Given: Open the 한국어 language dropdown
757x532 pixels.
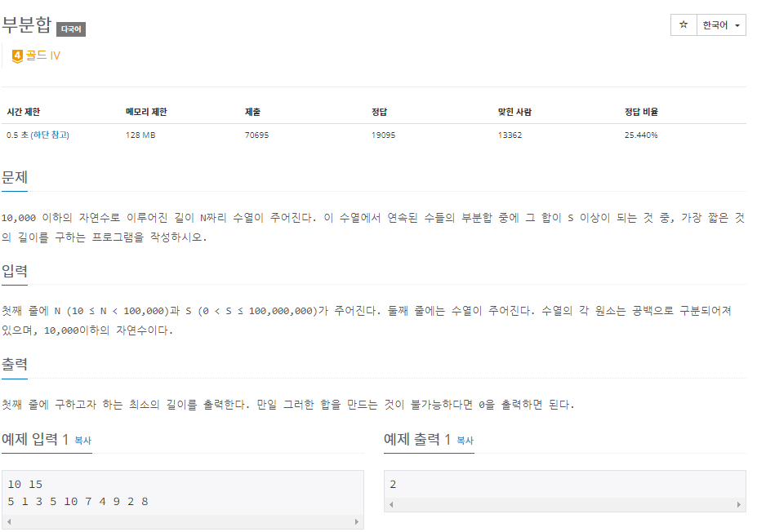Looking at the screenshot, I should click(x=721, y=25).
